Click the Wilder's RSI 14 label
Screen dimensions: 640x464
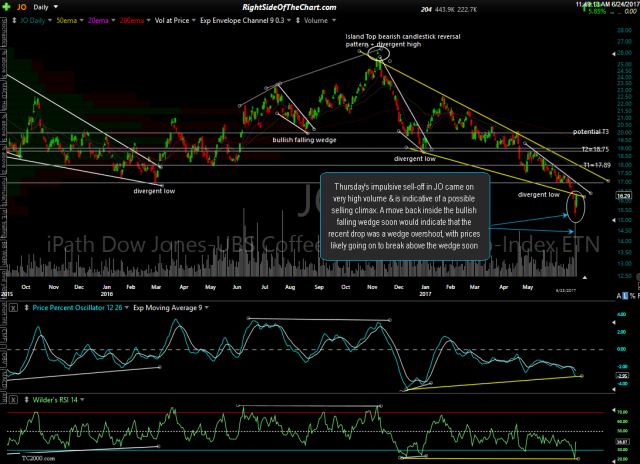tap(55, 400)
